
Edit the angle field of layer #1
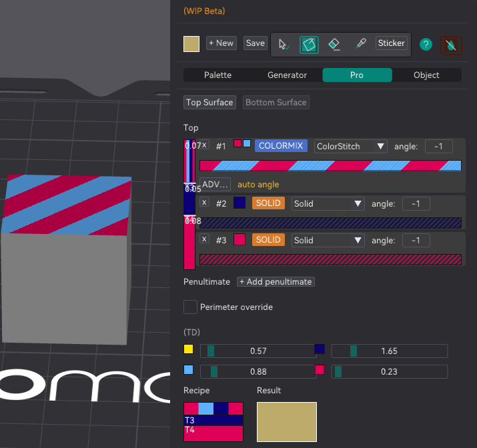click(439, 147)
